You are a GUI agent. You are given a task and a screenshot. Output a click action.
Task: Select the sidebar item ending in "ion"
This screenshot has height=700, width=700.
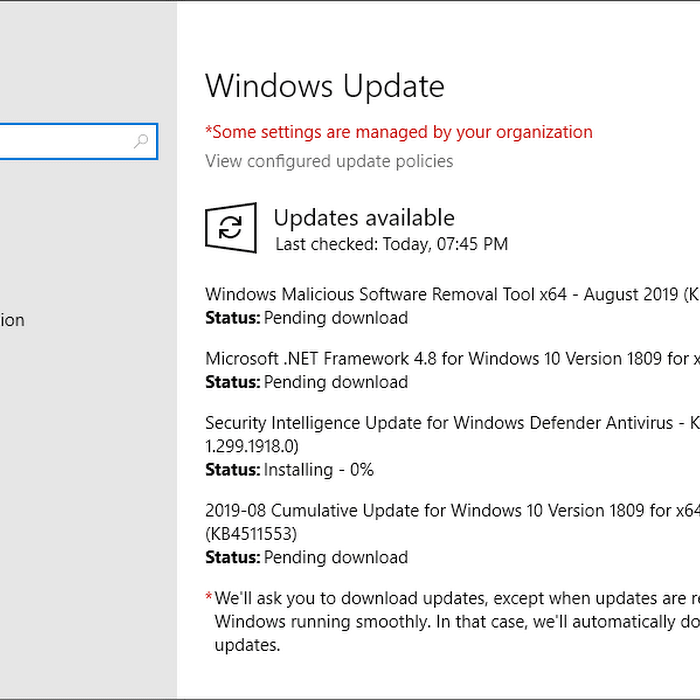point(12,320)
